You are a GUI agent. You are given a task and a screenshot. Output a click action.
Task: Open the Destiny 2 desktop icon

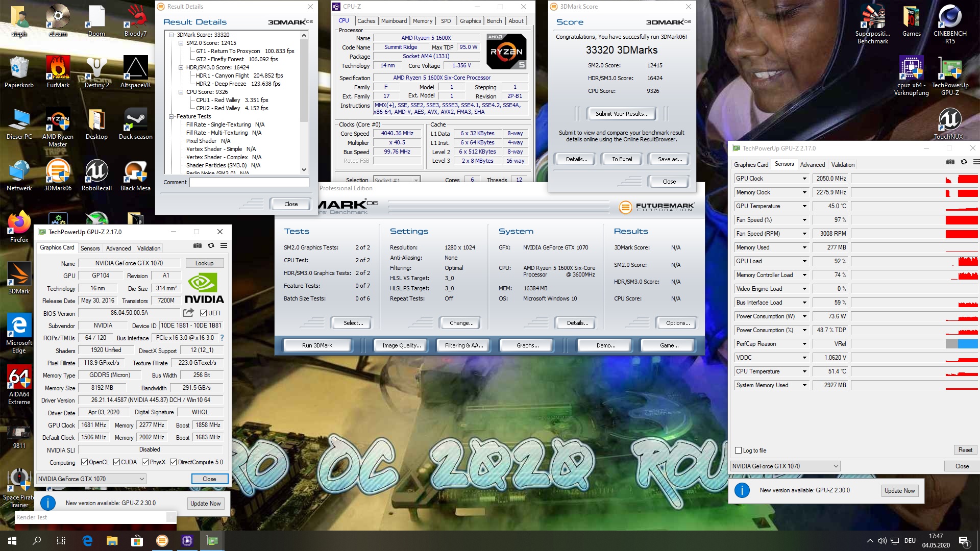pos(96,72)
